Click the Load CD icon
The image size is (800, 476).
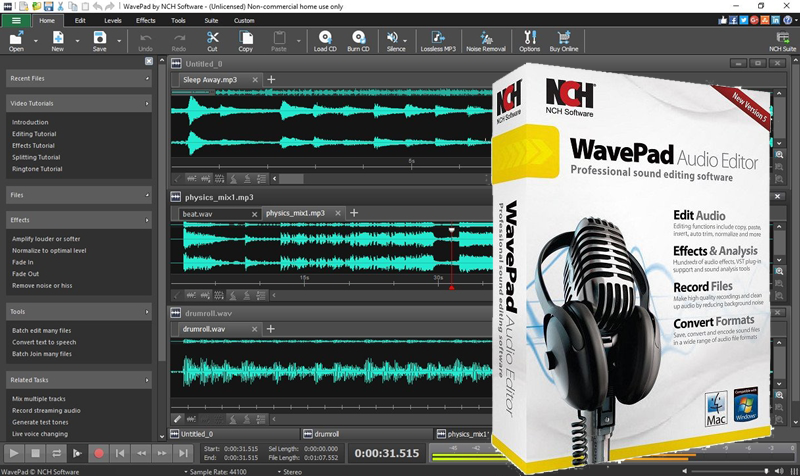pos(325,41)
